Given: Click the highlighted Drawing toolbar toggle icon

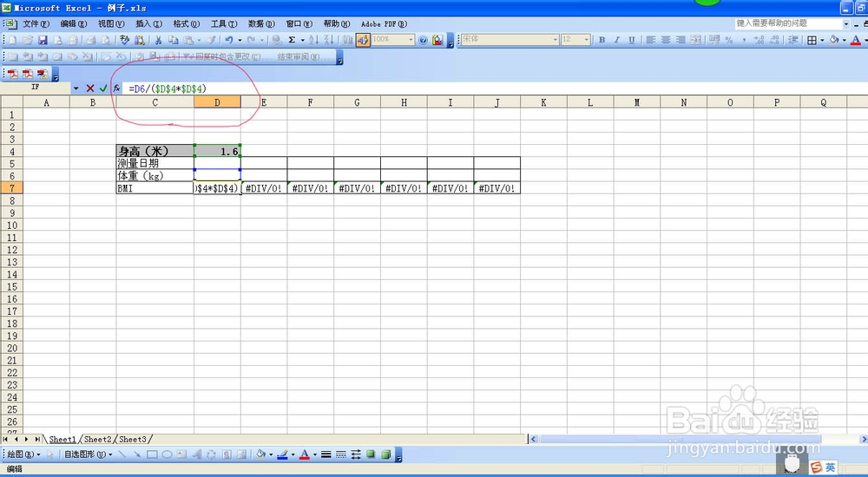Looking at the screenshot, I should [x=363, y=40].
